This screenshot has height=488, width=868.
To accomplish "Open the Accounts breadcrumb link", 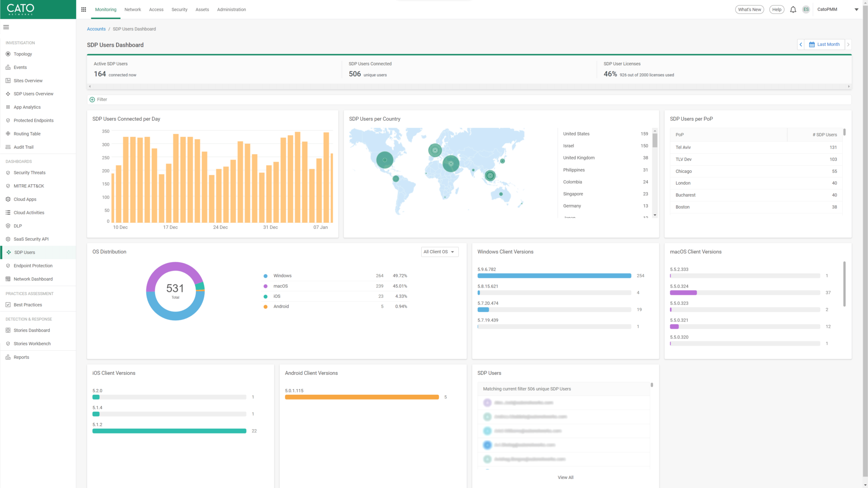I will coord(96,28).
